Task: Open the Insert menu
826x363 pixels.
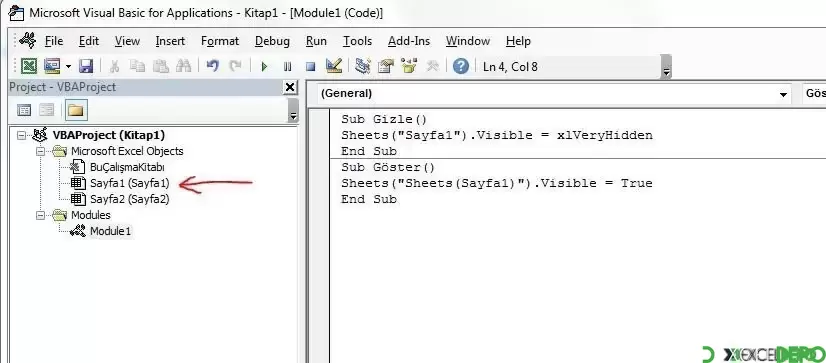Action: [170, 41]
